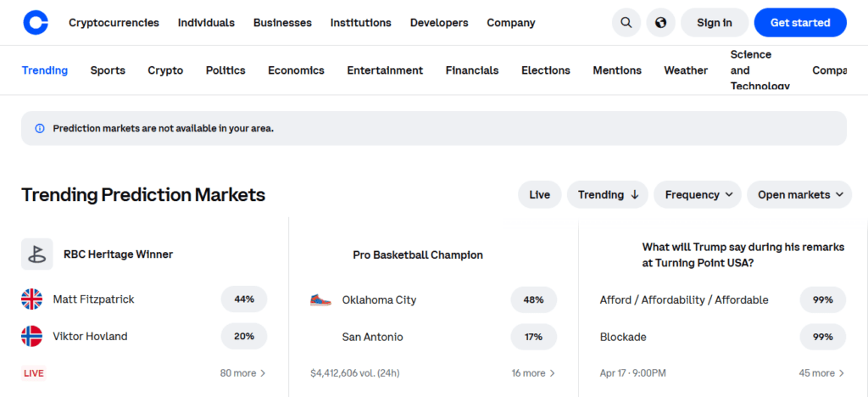Click the Blockade option text
The image size is (868, 397).
623,337
